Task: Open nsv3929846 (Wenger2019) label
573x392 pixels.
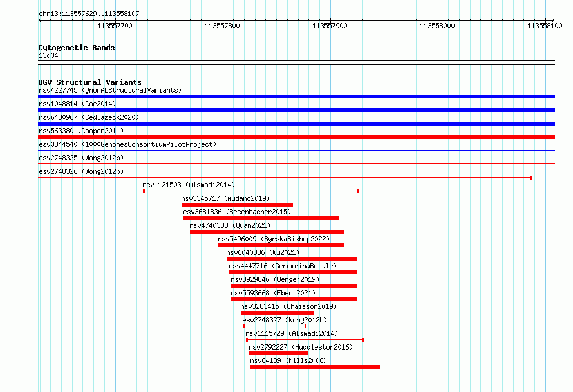Action: click(275, 279)
